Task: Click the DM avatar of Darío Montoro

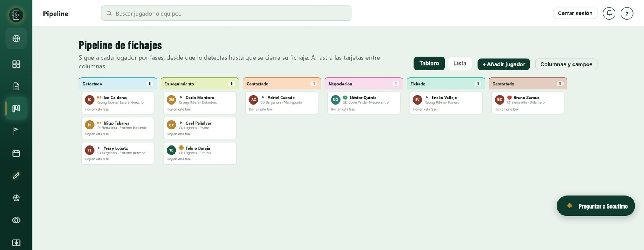Action: 171,100
